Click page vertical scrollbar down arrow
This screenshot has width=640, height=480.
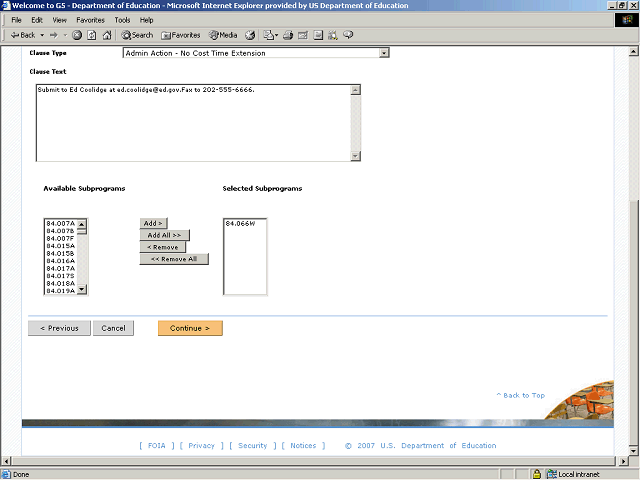tap(633, 451)
